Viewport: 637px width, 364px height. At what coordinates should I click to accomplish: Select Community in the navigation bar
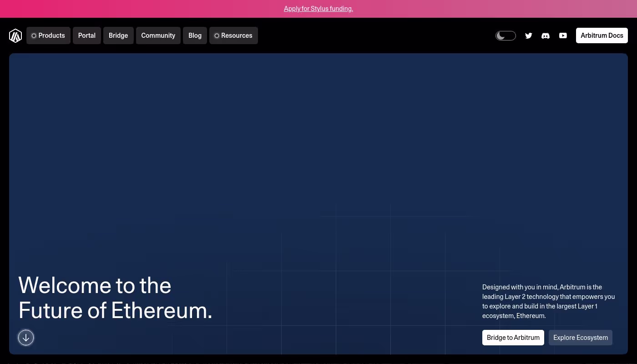(x=158, y=35)
